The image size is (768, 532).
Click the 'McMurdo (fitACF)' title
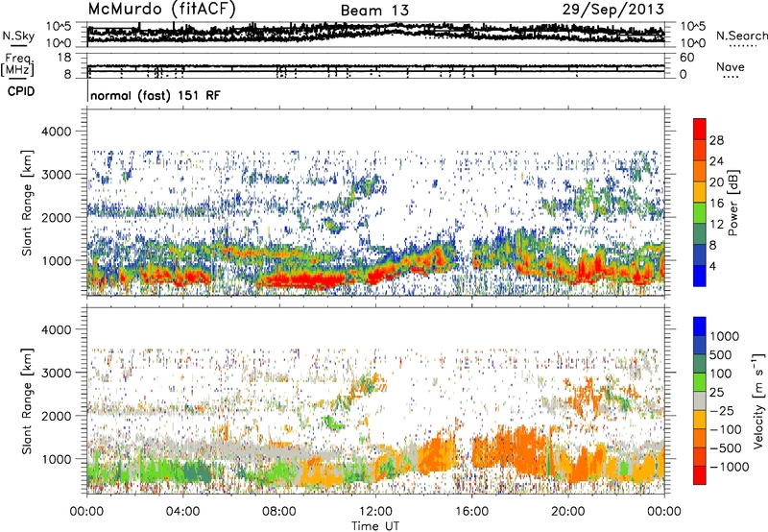tap(162, 10)
